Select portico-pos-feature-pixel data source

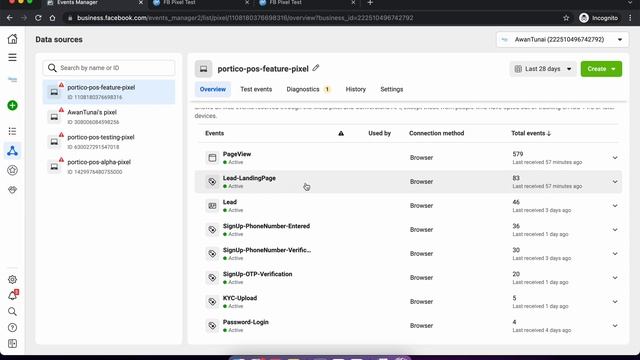coord(109,92)
